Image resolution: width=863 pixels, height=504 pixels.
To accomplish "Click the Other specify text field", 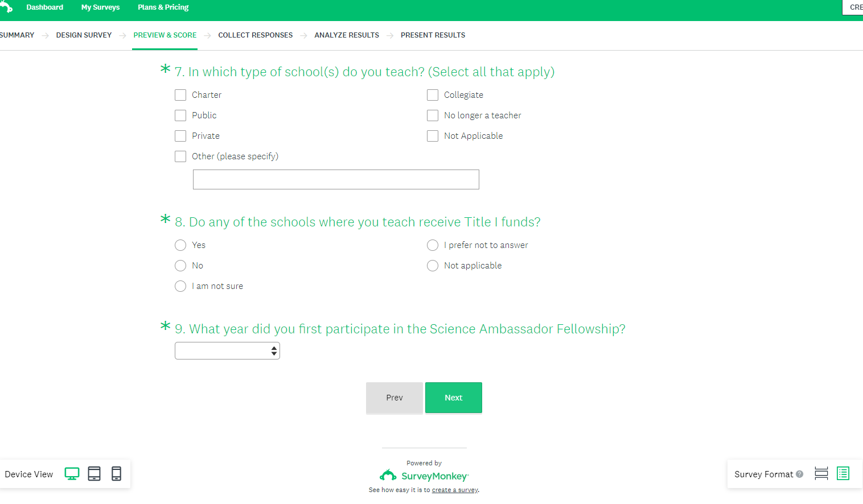I will coord(336,180).
